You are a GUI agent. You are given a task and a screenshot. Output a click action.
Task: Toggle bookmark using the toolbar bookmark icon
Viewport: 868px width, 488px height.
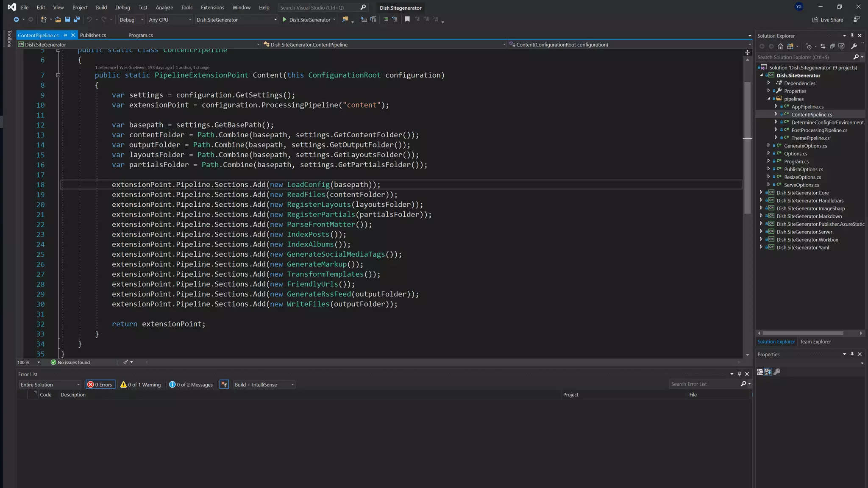407,19
